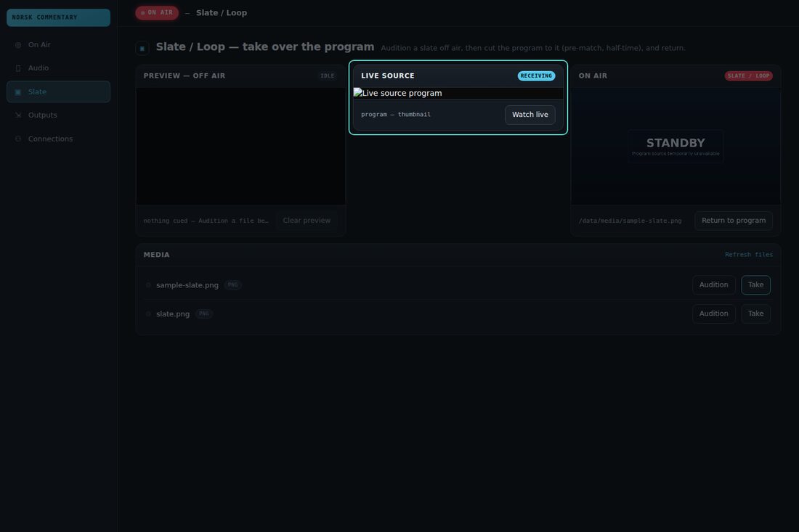Click the PNG tag beside slate.png
The height and width of the screenshot is (532, 799).
(x=204, y=314)
